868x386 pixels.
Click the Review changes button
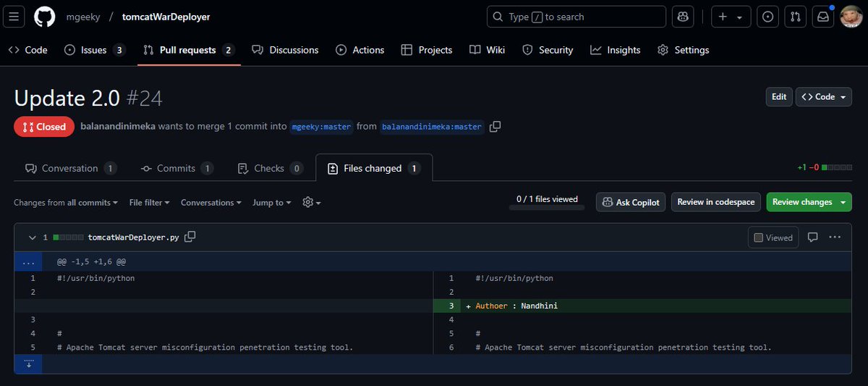coord(802,202)
